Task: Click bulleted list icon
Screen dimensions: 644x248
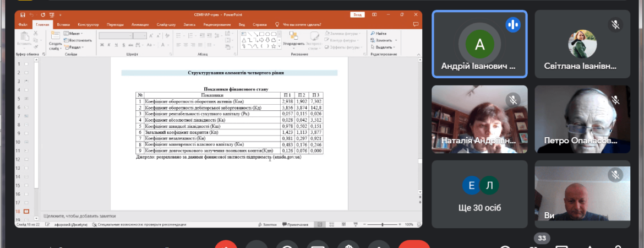Action: 180,36
